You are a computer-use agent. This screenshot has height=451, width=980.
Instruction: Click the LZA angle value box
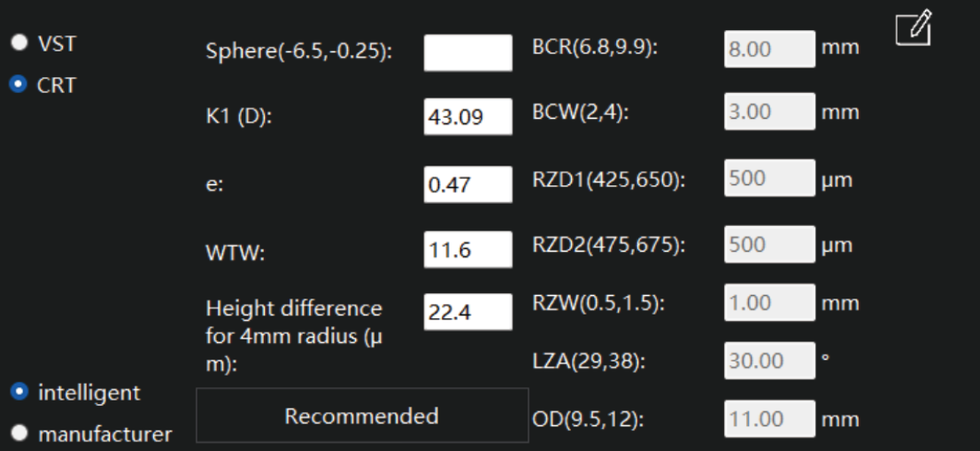770,361
